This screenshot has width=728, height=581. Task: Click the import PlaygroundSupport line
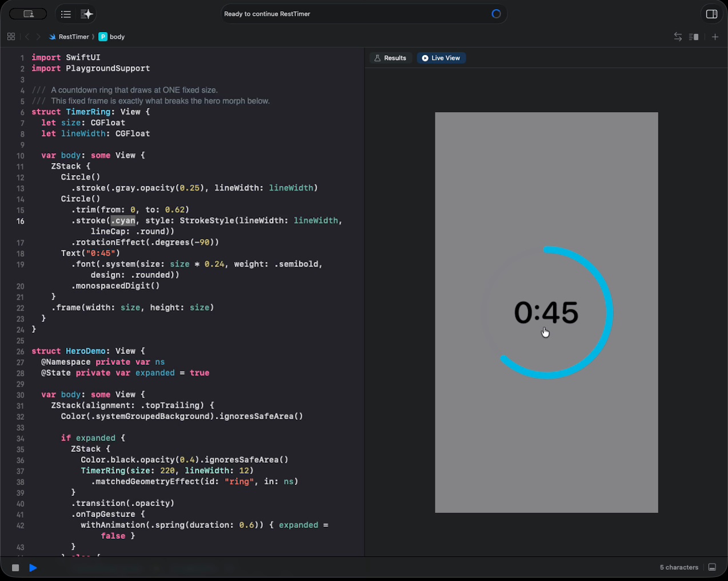click(x=91, y=69)
